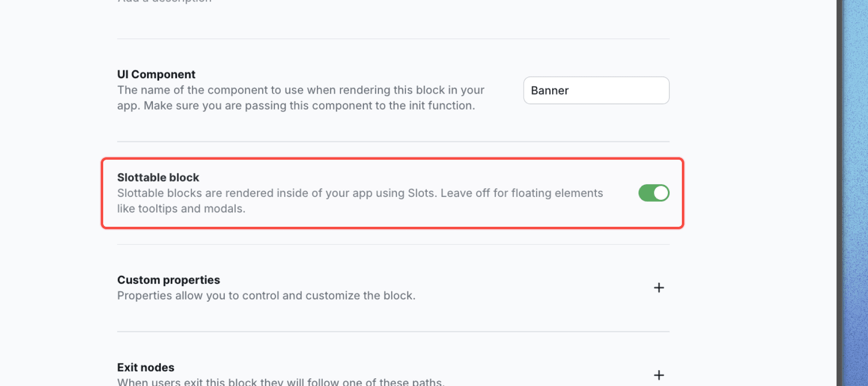Image resolution: width=868 pixels, height=386 pixels.
Task: Click 'Properties allow you to control' description
Action: 266,296
